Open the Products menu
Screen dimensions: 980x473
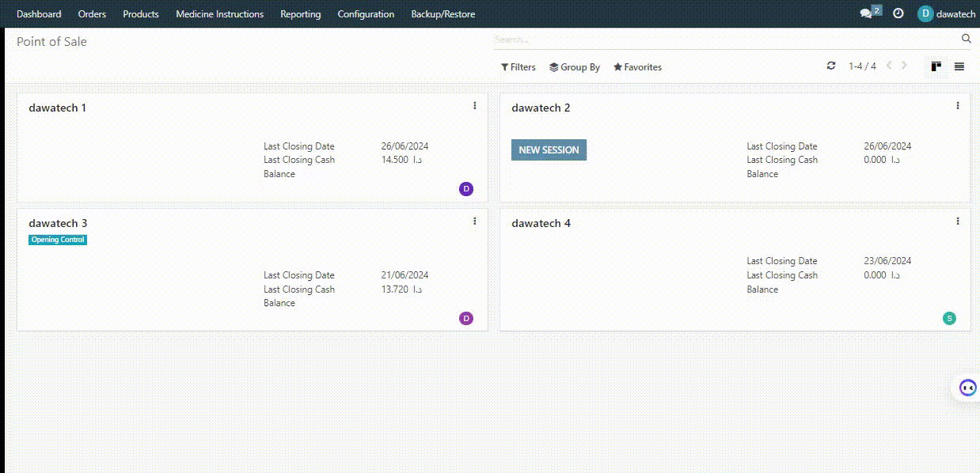pos(141,14)
